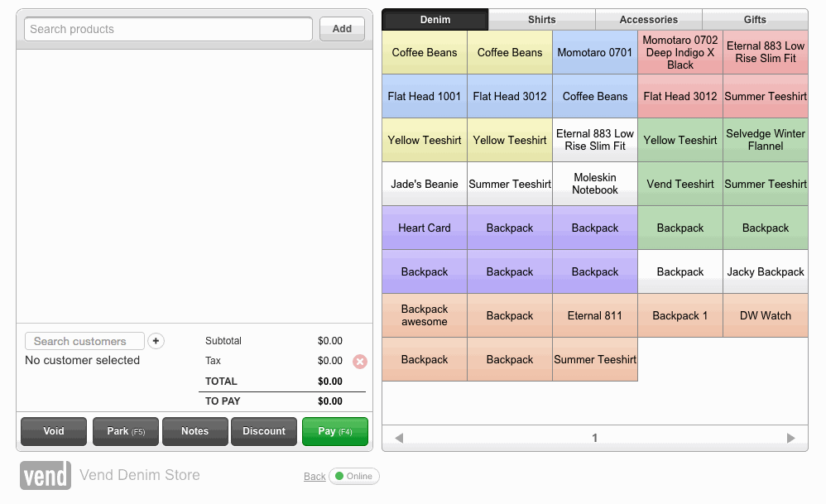Click the Online status indicator
Viewport: 826px width, 504px height.
point(354,476)
